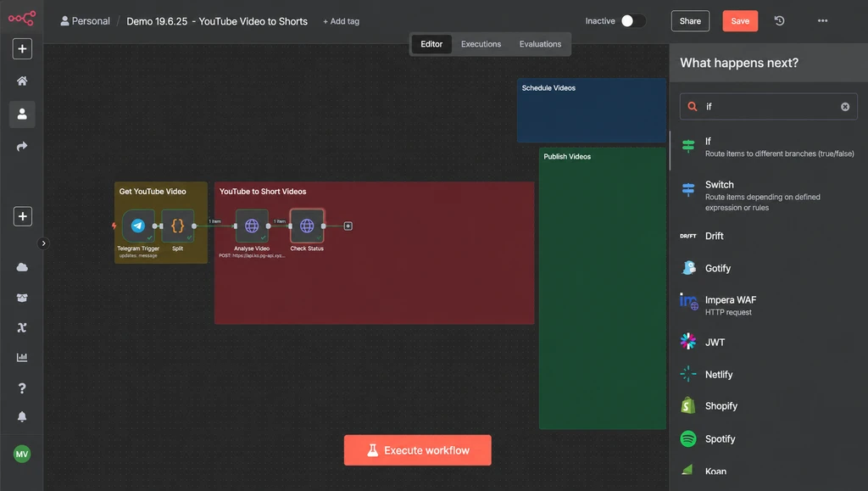This screenshot has height=491, width=868.
Task: Add node after Check Status via plus
Action: point(348,226)
